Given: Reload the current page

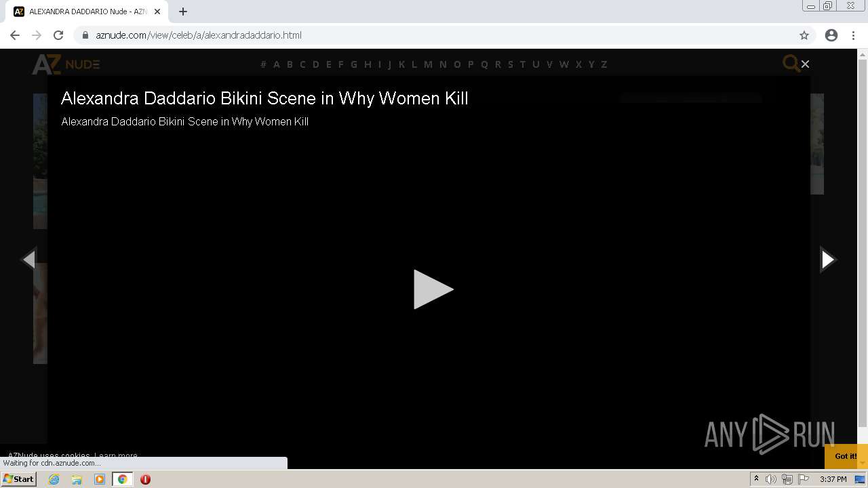Looking at the screenshot, I should tap(58, 35).
